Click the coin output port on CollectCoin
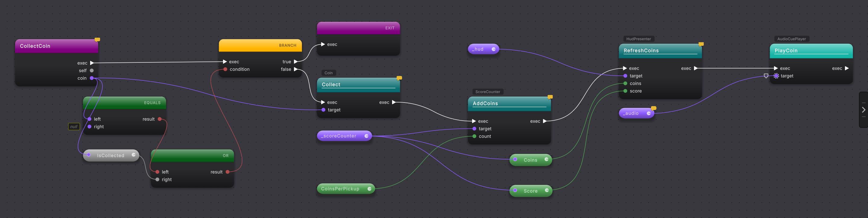Image resolution: width=868 pixels, height=218 pixels. [x=92, y=78]
